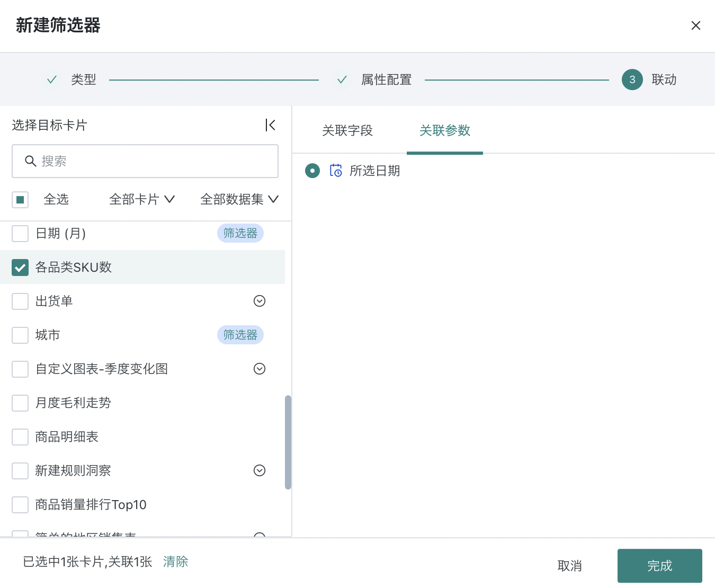Screen dimensions: 715x588
Task: Click the card list scrollbar
Action: click(288, 442)
